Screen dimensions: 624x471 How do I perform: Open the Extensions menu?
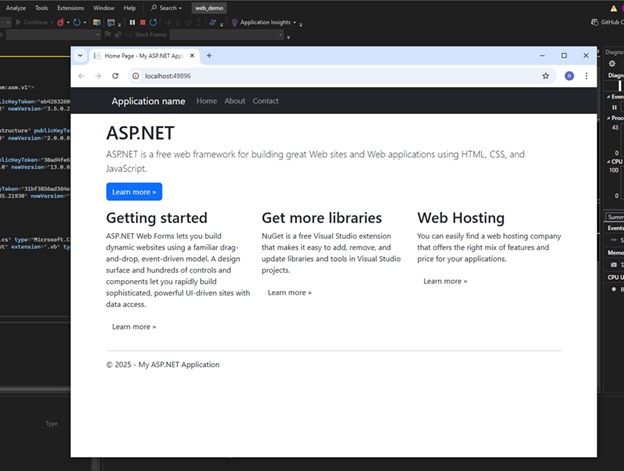pyautogui.click(x=70, y=8)
